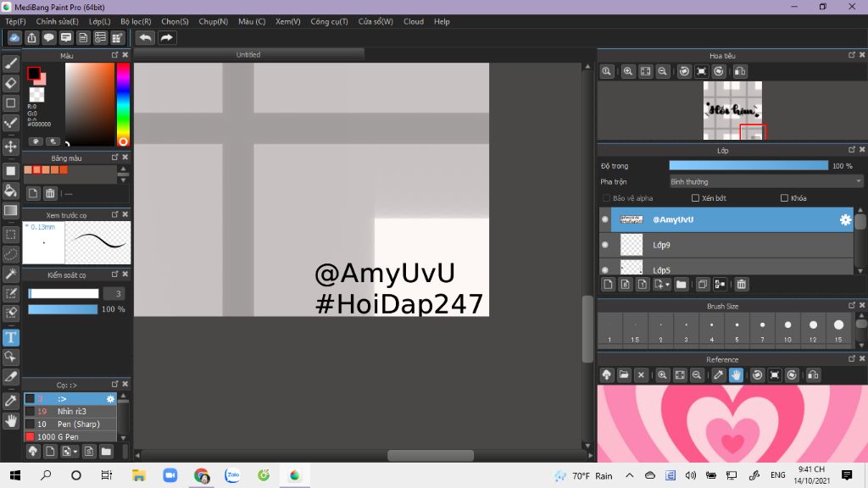
Task: Toggle visibility of the Lớp5 layer
Action: (x=605, y=269)
